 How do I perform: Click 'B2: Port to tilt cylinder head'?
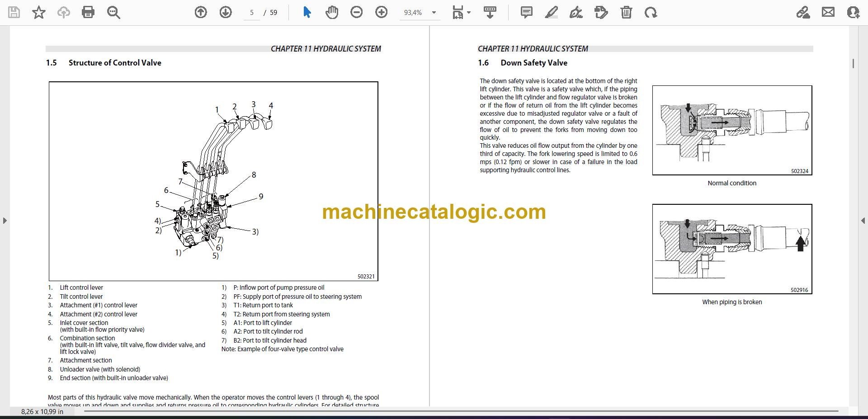point(270,340)
